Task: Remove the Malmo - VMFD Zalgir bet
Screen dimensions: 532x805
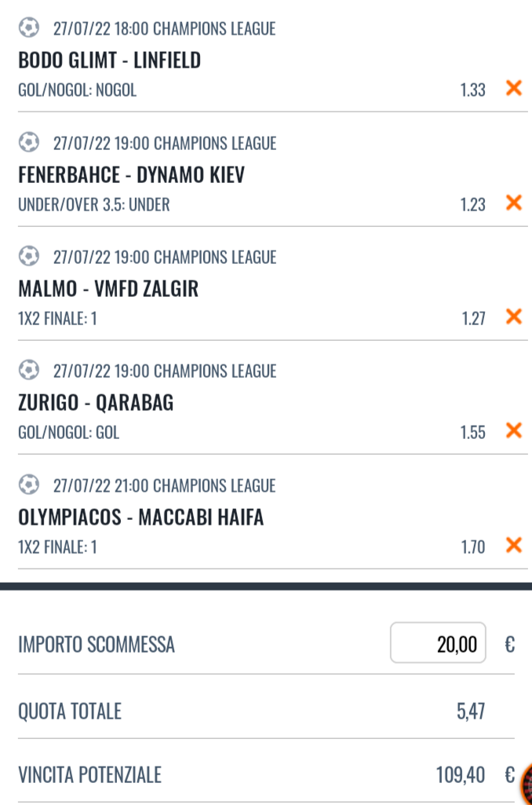Action: [513, 317]
